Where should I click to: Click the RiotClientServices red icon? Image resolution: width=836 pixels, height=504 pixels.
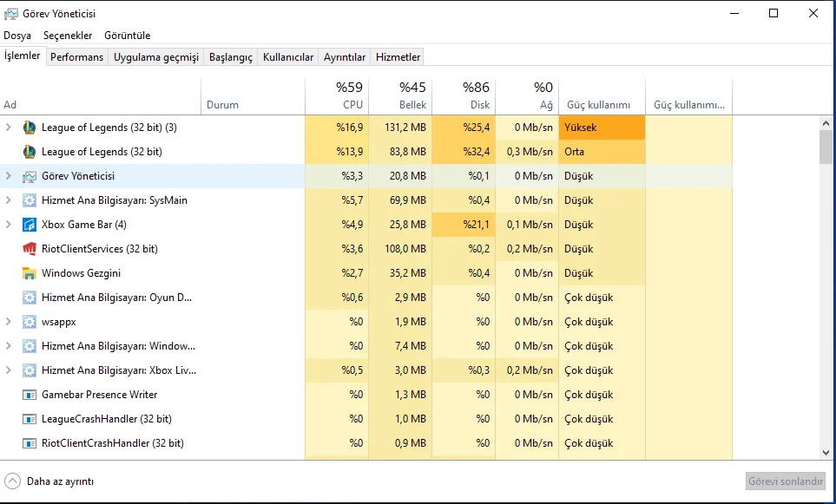click(x=29, y=249)
